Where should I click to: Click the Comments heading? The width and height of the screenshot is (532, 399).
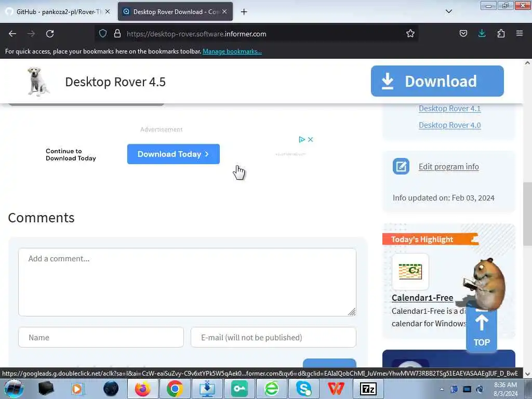(41, 218)
